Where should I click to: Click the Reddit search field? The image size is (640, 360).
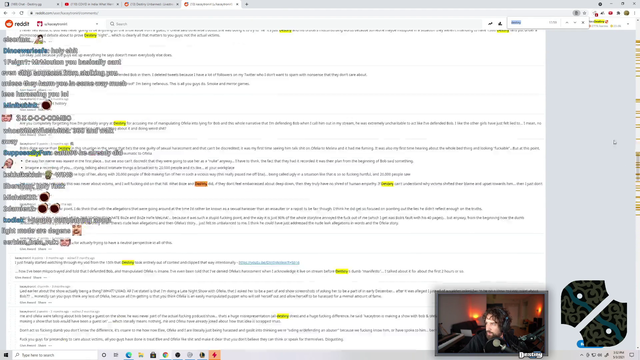(295, 24)
